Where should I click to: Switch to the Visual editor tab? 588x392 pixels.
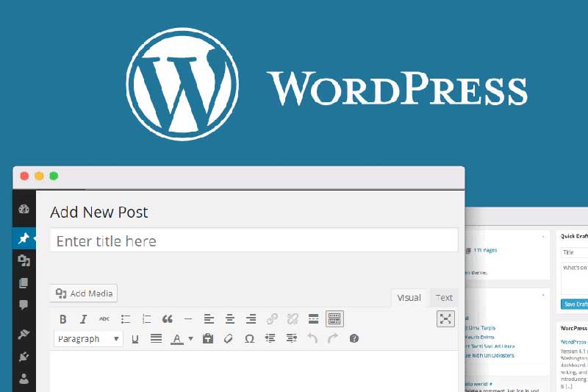[x=409, y=298]
